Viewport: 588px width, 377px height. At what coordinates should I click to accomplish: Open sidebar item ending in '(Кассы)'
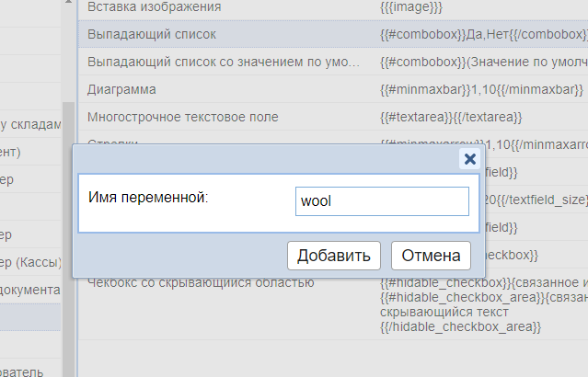(30, 262)
